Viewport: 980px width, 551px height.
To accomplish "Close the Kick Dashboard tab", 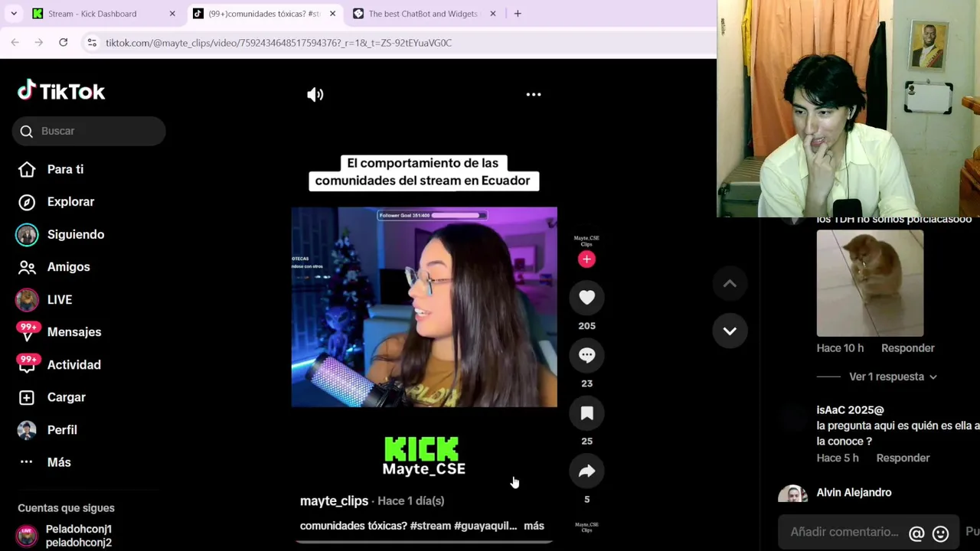I will [172, 14].
